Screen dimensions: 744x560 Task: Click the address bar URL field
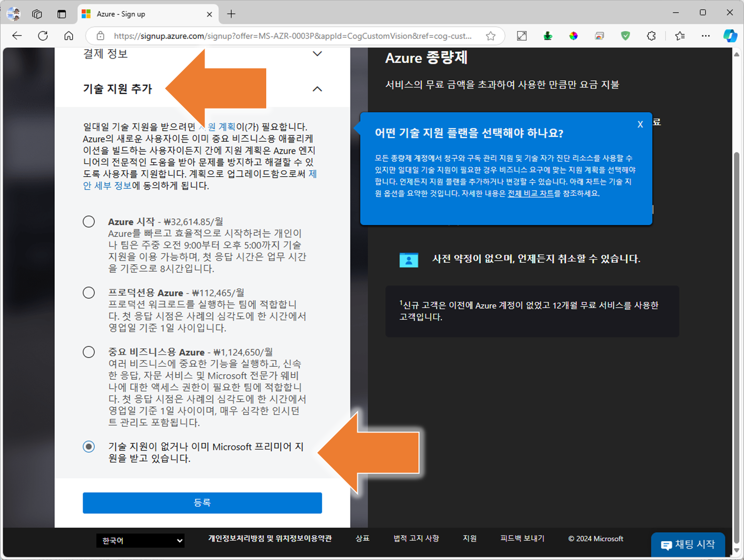tap(293, 36)
